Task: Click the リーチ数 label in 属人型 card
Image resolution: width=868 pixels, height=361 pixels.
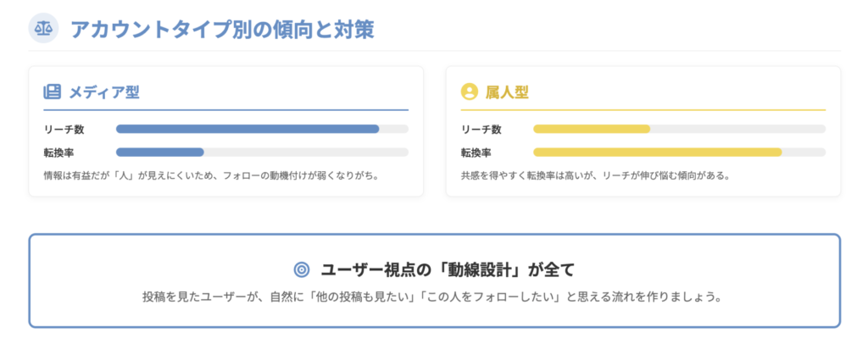Action: tap(481, 129)
